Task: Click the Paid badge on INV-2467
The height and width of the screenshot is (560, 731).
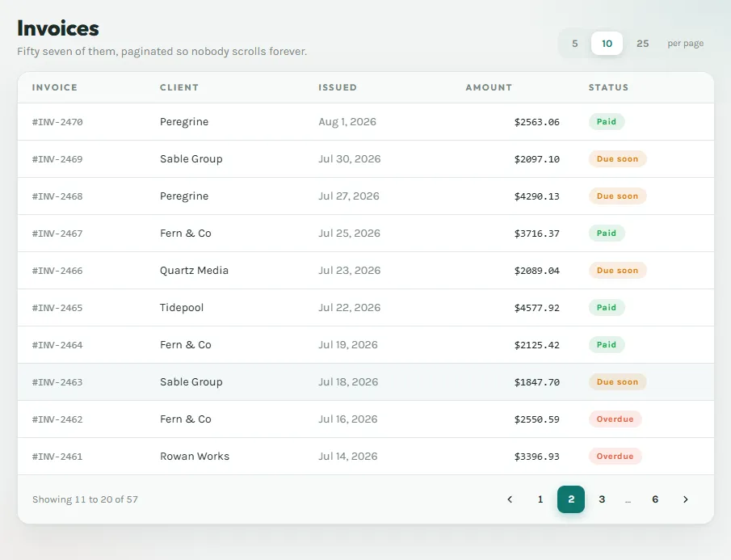Action: (x=607, y=234)
